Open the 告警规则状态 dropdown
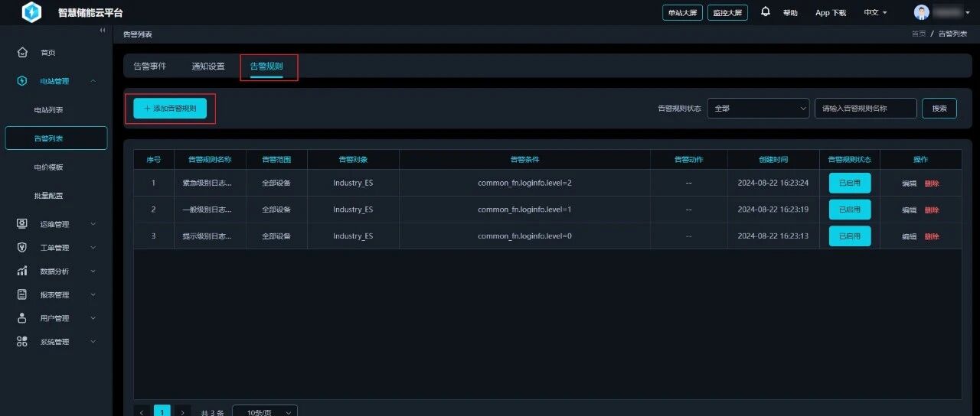980x416 pixels. [758, 109]
